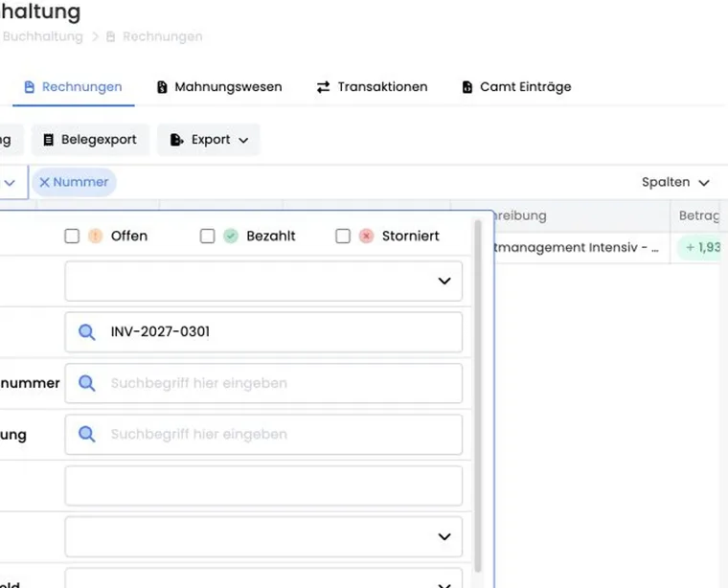Click the Belegexport button
This screenshot has width=728, height=588.
90,140
